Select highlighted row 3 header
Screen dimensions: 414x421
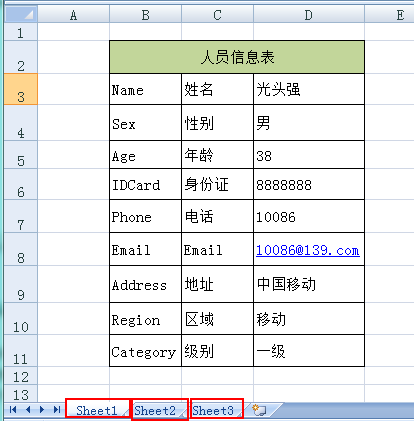pos(21,89)
